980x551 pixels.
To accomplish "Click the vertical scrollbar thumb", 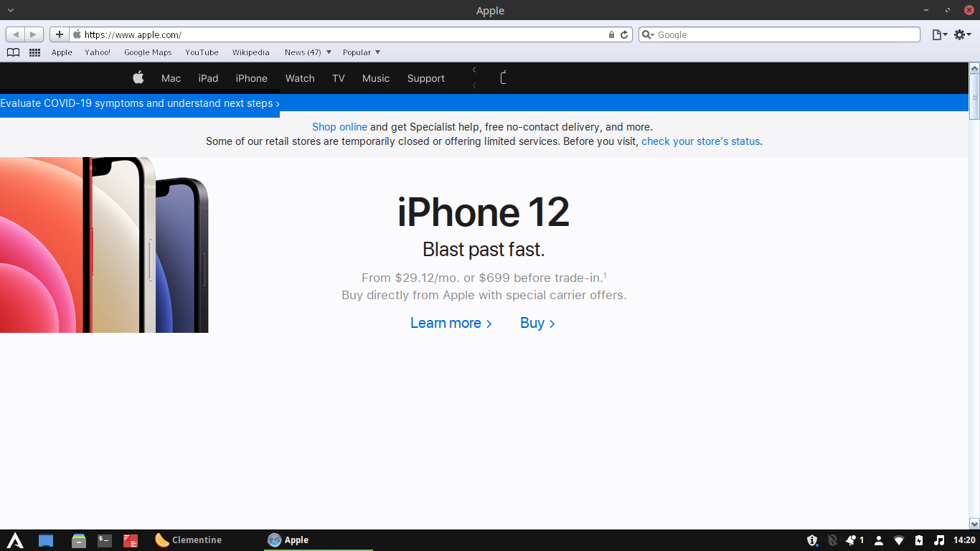I will tap(974, 96).
